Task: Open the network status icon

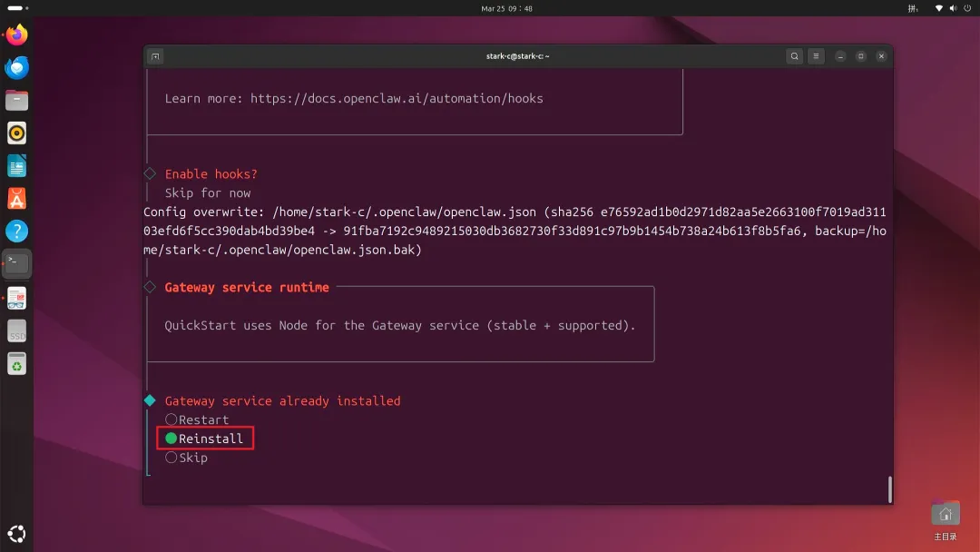Action: click(x=939, y=8)
